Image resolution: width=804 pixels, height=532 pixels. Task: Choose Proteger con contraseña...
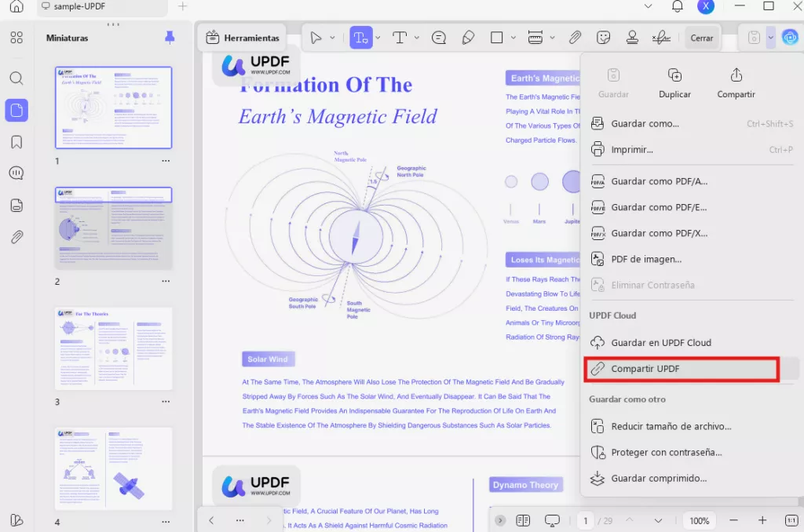pyautogui.click(x=692, y=453)
